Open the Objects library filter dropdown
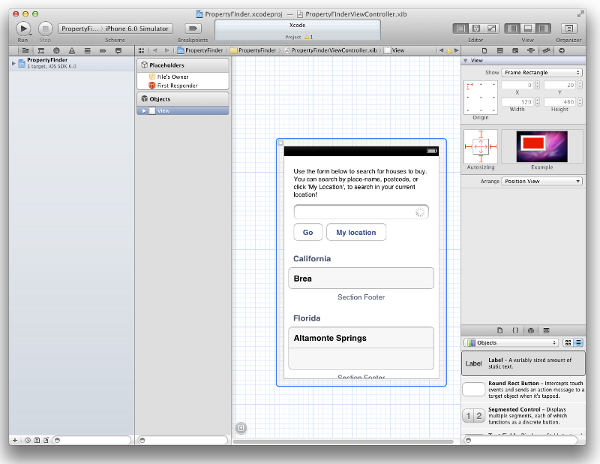 tap(511, 343)
